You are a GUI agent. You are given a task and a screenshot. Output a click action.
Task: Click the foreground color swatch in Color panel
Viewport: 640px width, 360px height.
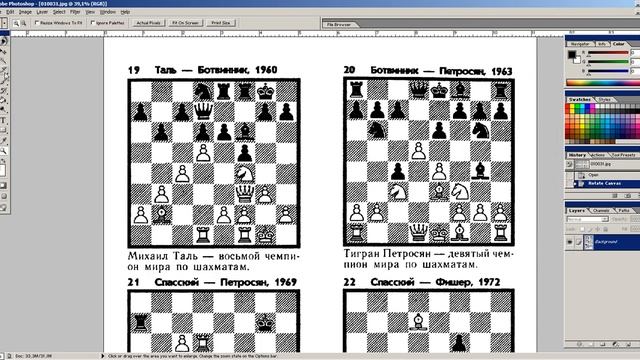(571, 54)
